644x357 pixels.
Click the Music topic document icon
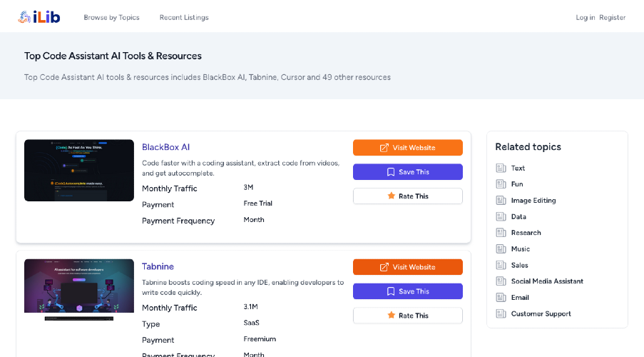tap(501, 249)
